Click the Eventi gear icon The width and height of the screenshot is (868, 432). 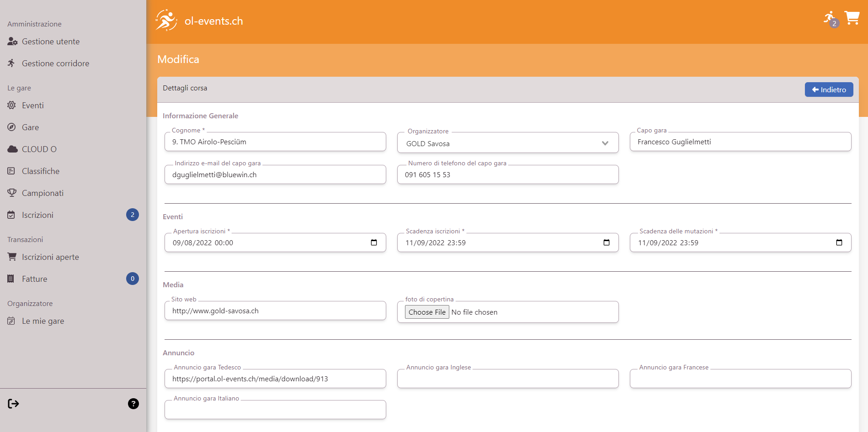(x=11, y=105)
